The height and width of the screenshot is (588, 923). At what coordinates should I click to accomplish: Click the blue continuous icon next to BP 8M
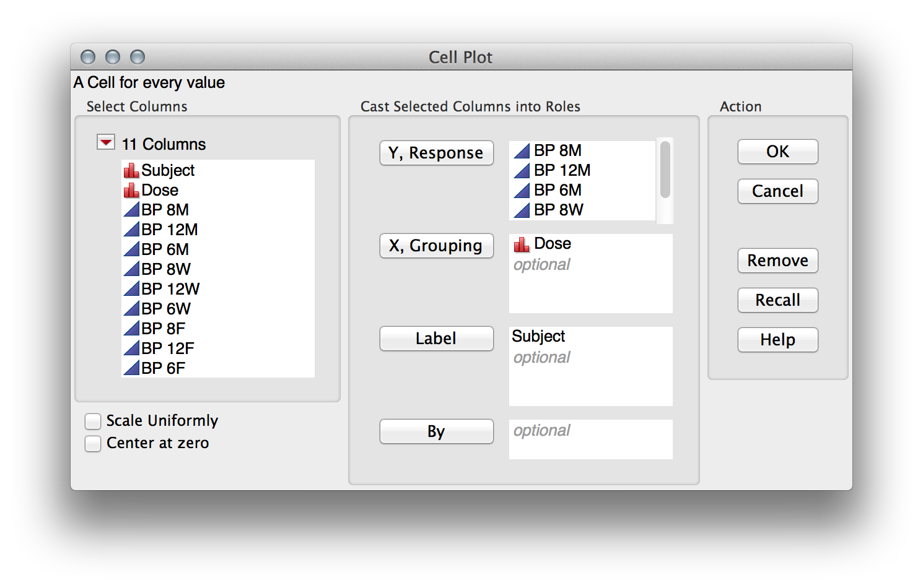click(x=131, y=209)
